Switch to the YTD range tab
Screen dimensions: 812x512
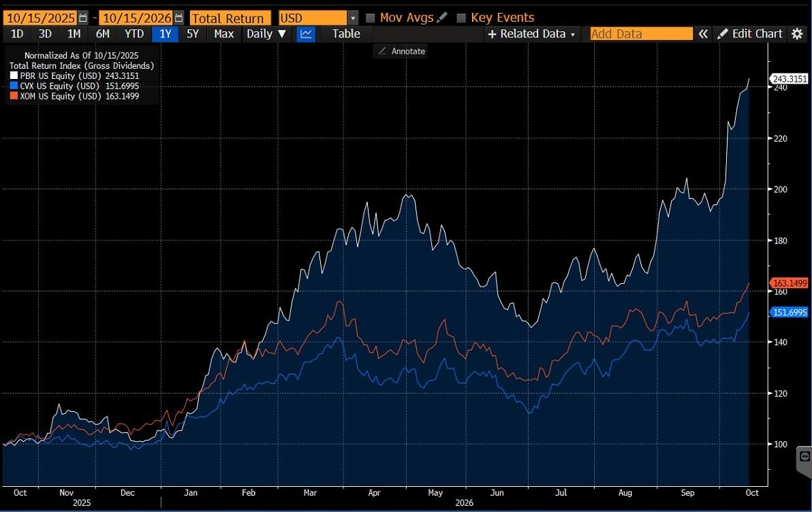click(x=134, y=34)
